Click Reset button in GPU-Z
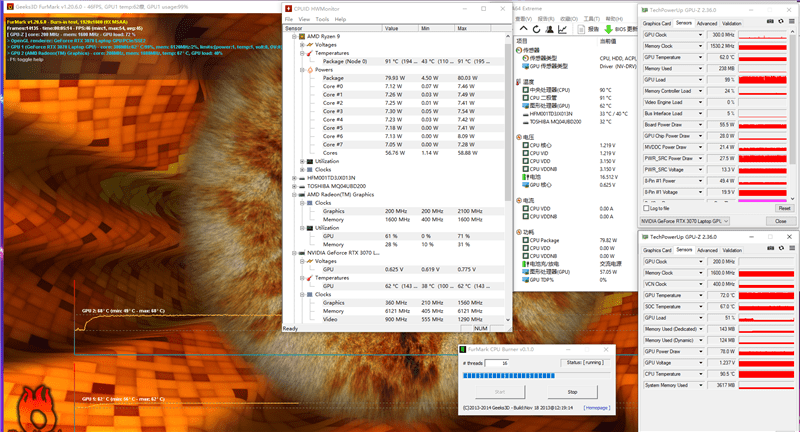Viewport: 800px width, 432px height. [784, 208]
